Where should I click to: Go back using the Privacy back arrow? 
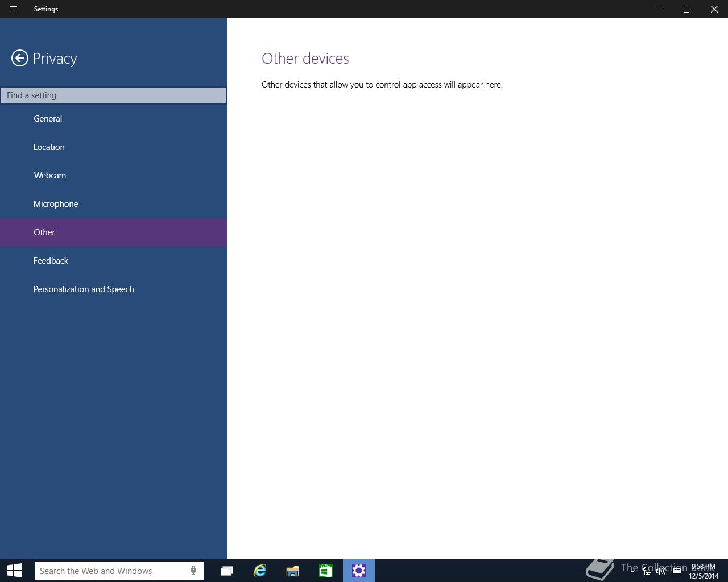pyautogui.click(x=20, y=58)
